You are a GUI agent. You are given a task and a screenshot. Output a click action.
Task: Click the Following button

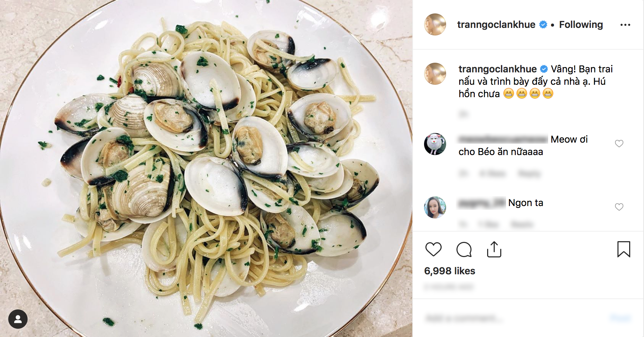(x=581, y=25)
